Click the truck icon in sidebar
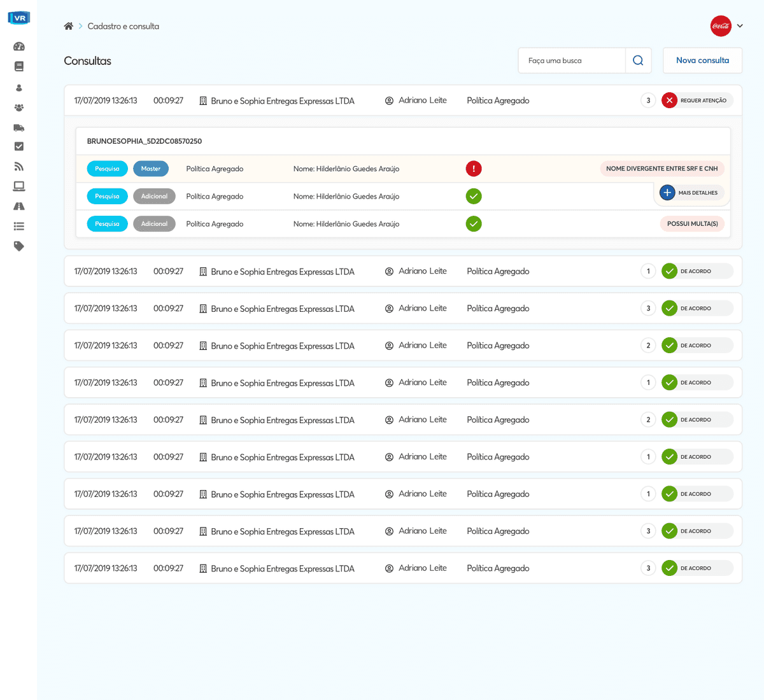The width and height of the screenshot is (764, 700). click(18, 127)
